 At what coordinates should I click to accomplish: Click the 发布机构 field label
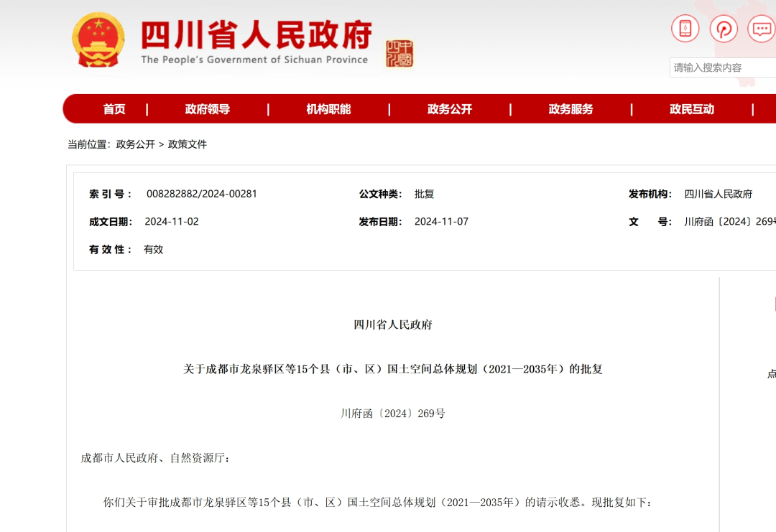650,194
